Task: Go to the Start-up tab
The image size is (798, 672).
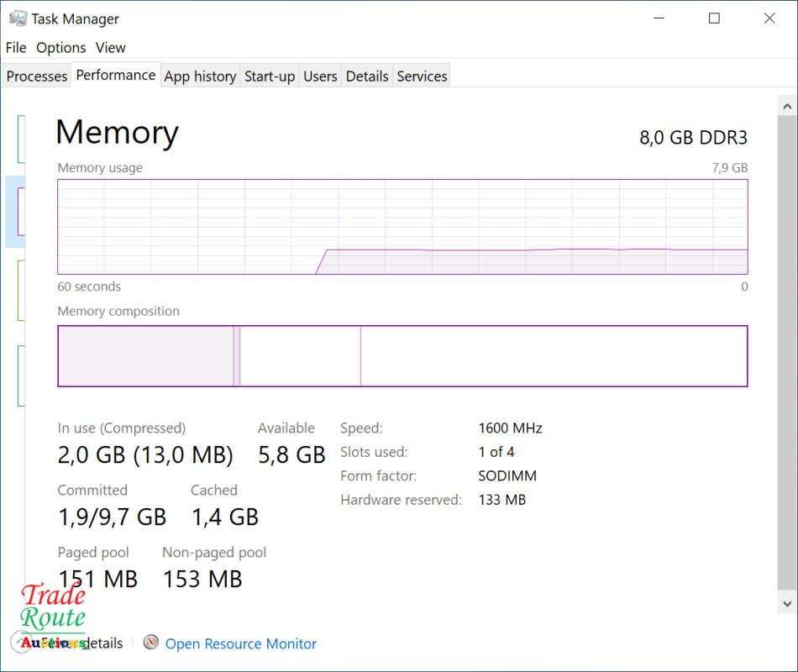Action: click(270, 76)
